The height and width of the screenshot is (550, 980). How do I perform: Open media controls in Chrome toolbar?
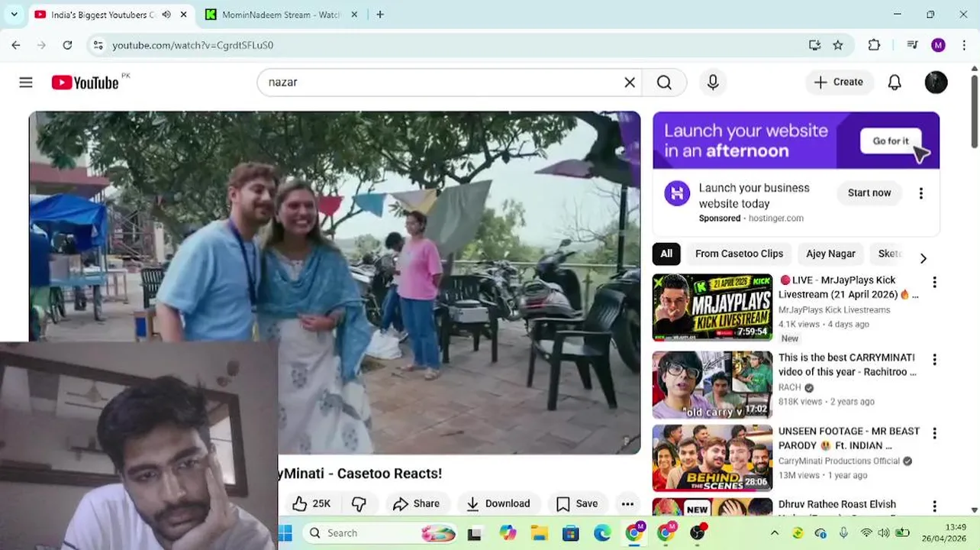pyautogui.click(x=912, y=45)
